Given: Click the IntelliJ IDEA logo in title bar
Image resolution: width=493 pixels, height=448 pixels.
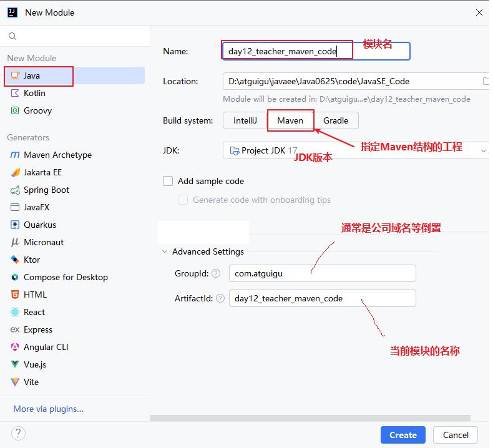Looking at the screenshot, I should pyautogui.click(x=12, y=12).
